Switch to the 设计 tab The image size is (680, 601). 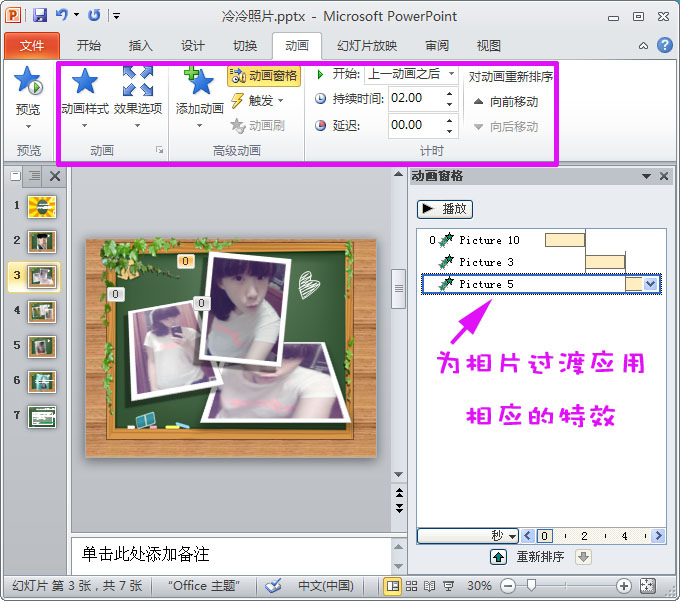tap(193, 46)
